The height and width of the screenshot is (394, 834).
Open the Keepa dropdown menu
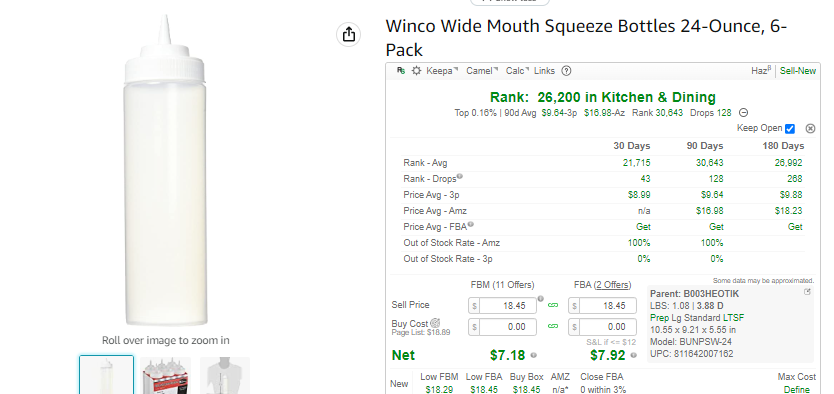coord(441,71)
